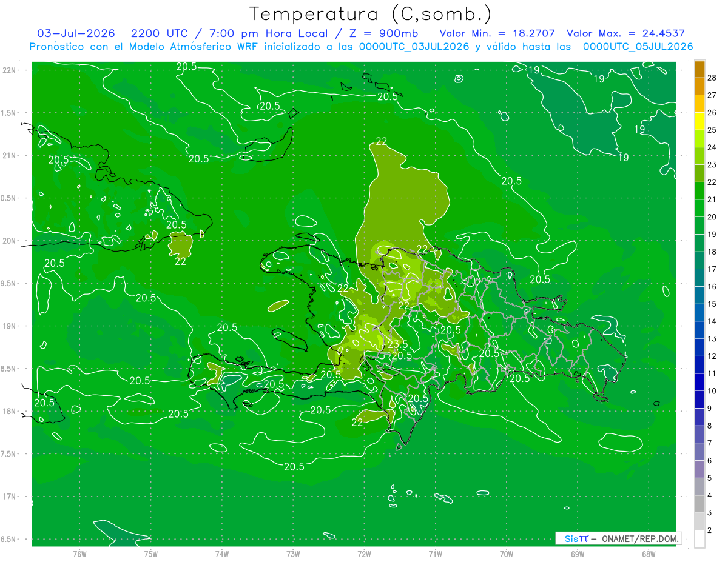Click the '70W' longitude axis label

[x=507, y=554]
